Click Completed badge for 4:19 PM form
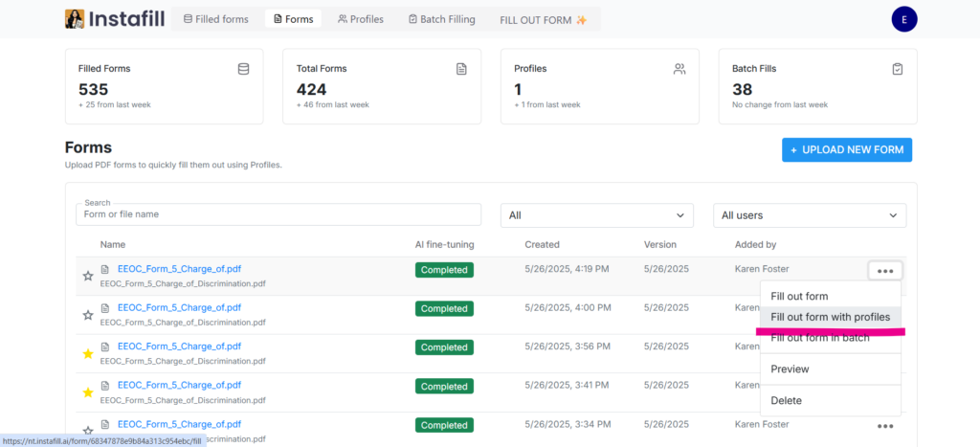The height and width of the screenshot is (447, 980). 444,270
